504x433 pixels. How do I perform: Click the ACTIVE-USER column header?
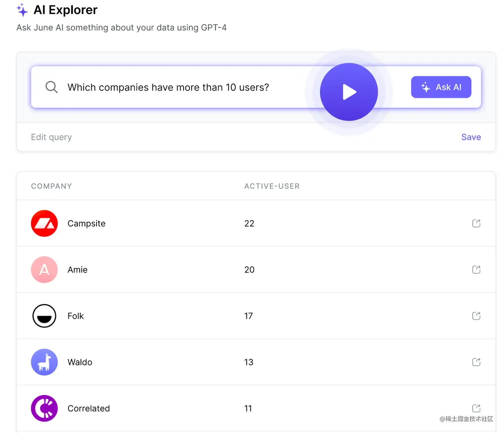point(272,186)
